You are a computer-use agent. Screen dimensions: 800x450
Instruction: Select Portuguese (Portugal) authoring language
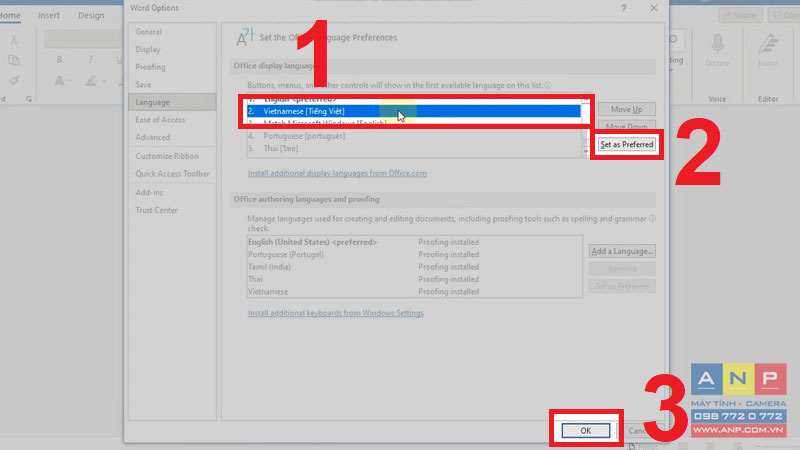click(414, 255)
